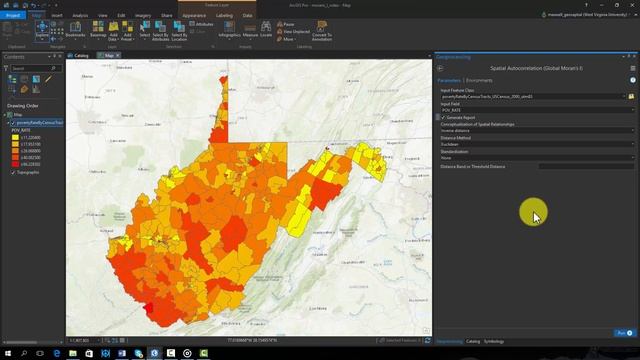Image resolution: width=640 pixels, height=360 pixels.
Task: Switch to Catalog pane tab at bottom
Action: [473, 342]
